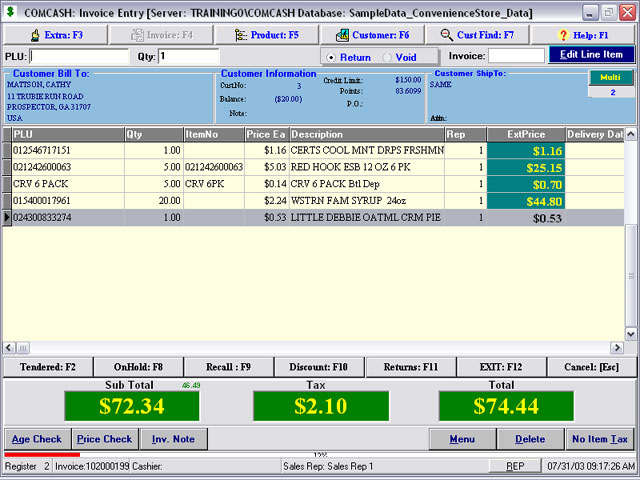This screenshot has height=480, width=640.
Task: Click the PLU input field
Action: pos(79,56)
